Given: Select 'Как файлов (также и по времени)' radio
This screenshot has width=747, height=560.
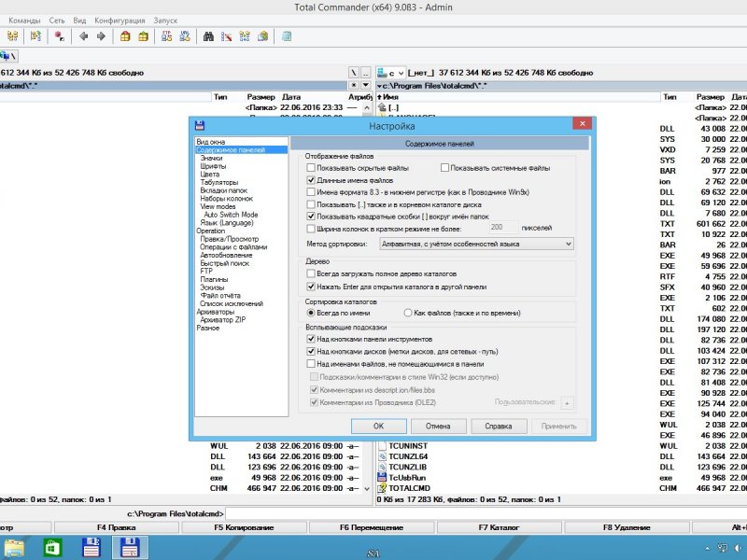Looking at the screenshot, I should click(408, 313).
